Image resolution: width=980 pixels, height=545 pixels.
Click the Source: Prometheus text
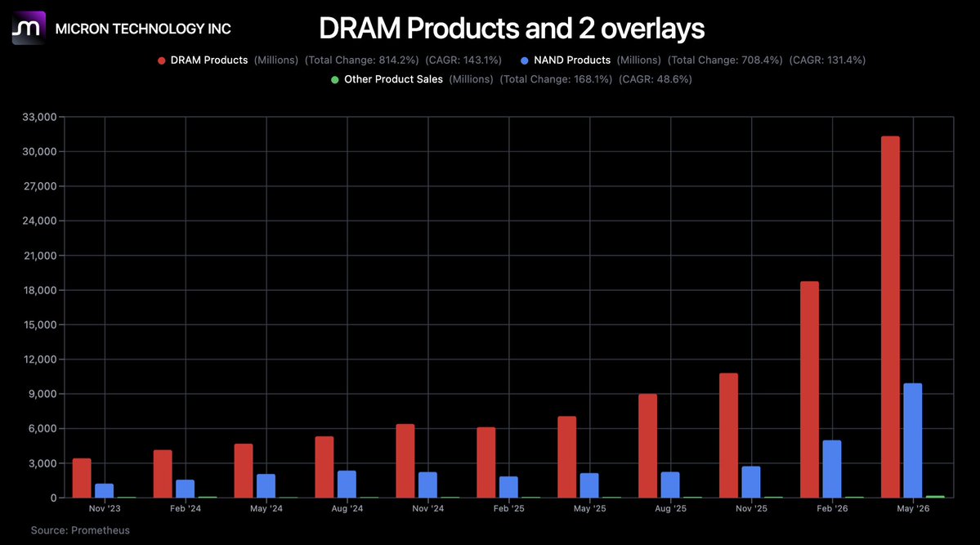point(80,530)
